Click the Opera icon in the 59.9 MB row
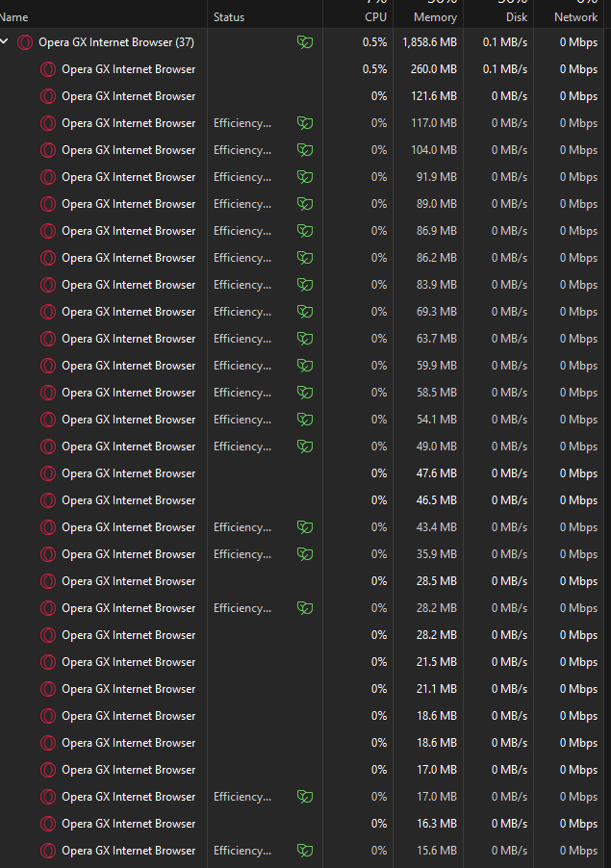Viewport: 611px width, 868px height. click(x=48, y=366)
